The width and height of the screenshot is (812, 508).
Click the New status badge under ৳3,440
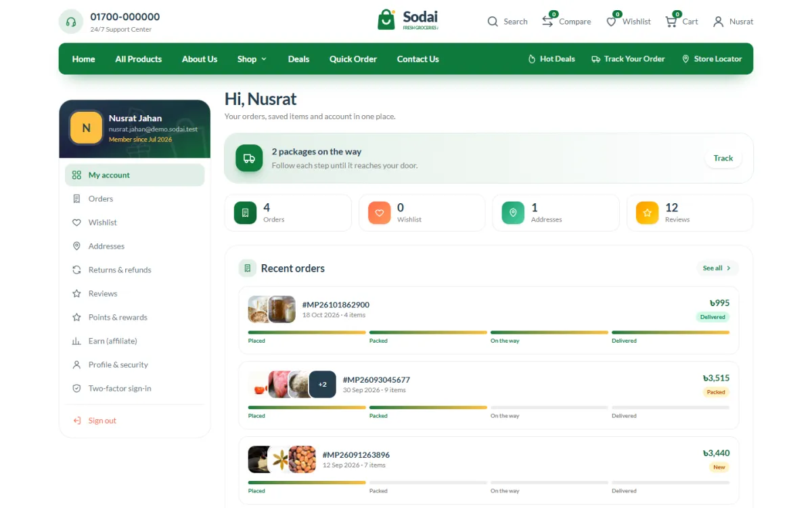click(719, 467)
